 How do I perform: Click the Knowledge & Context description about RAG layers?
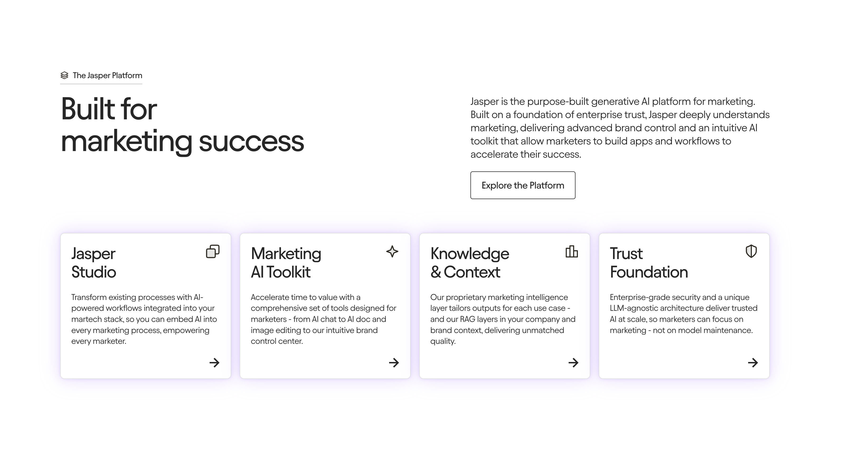[503, 319]
